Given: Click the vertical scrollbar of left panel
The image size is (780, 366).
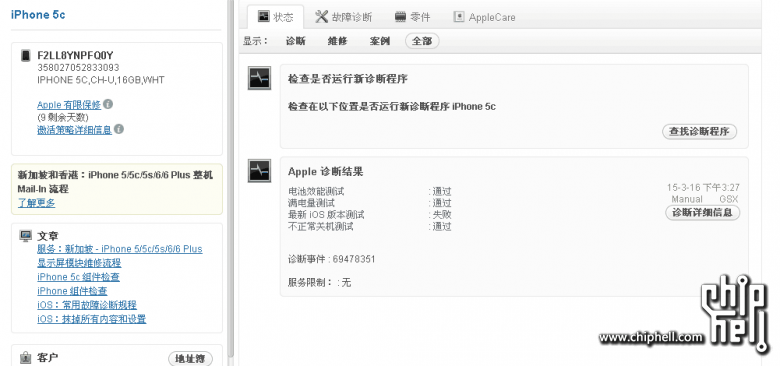Looking at the screenshot, I should [230, 179].
